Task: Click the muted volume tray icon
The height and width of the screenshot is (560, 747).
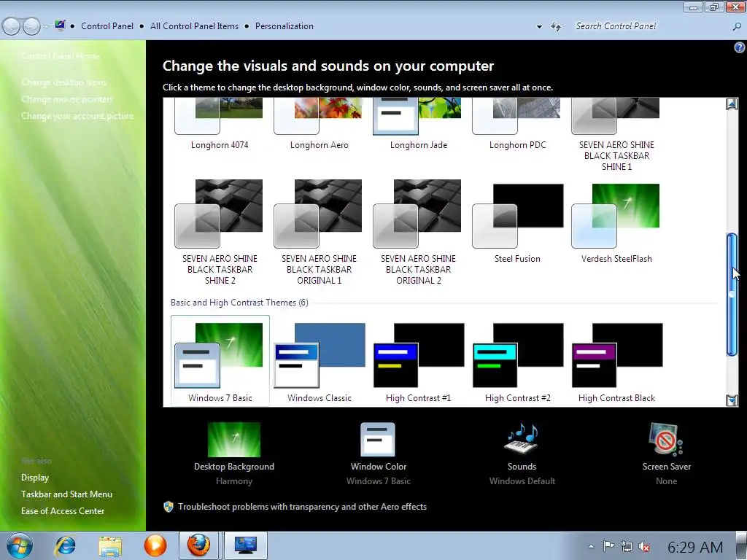Action: 644,546
